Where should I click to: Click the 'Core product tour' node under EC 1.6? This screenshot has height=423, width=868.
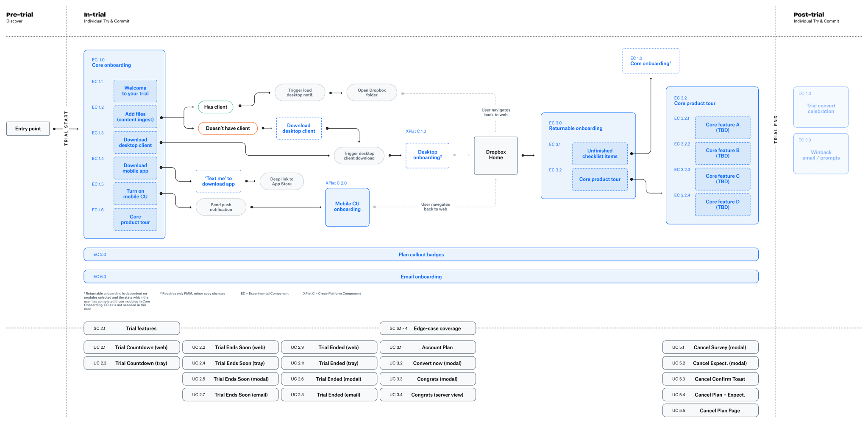click(135, 219)
